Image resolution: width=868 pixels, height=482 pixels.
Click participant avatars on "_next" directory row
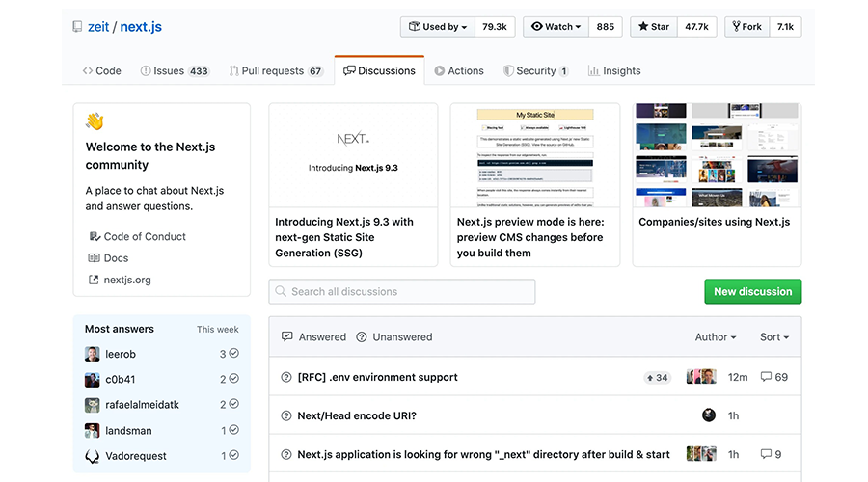tap(701, 454)
